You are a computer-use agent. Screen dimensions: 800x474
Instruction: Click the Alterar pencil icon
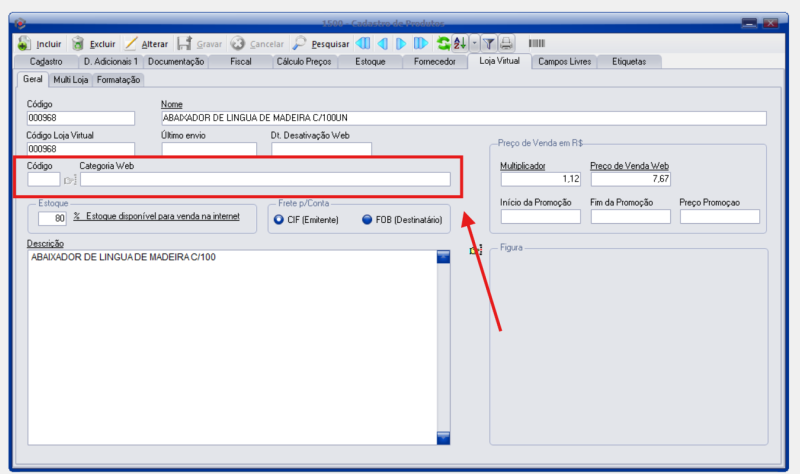point(131,44)
